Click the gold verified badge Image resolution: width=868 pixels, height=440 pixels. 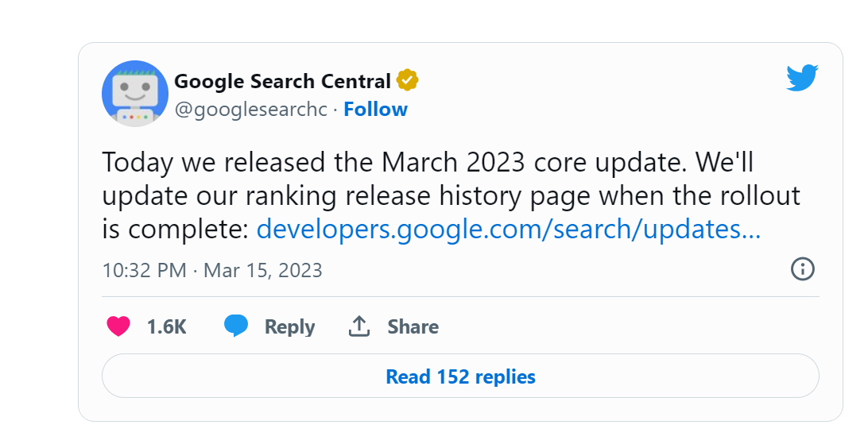408,80
